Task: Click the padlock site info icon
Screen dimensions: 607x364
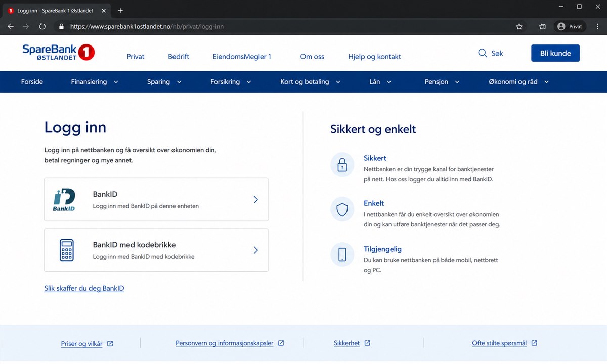Action: coord(61,27)
